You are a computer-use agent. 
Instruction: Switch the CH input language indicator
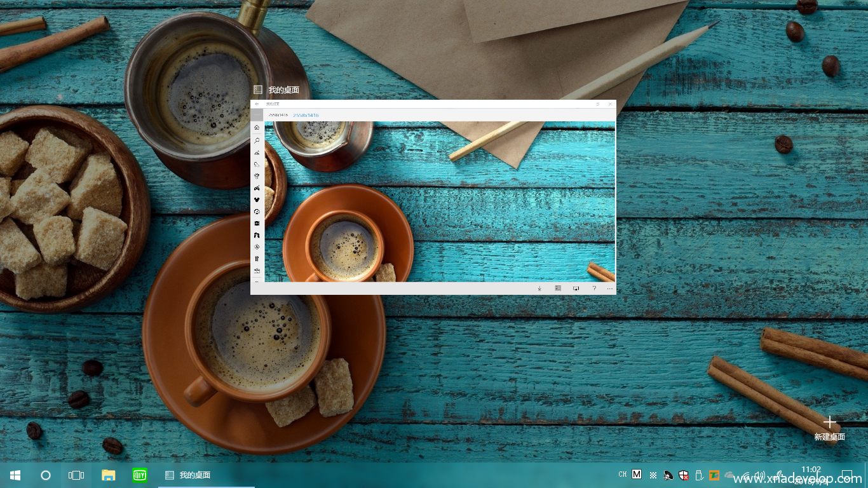pos(622,475)
